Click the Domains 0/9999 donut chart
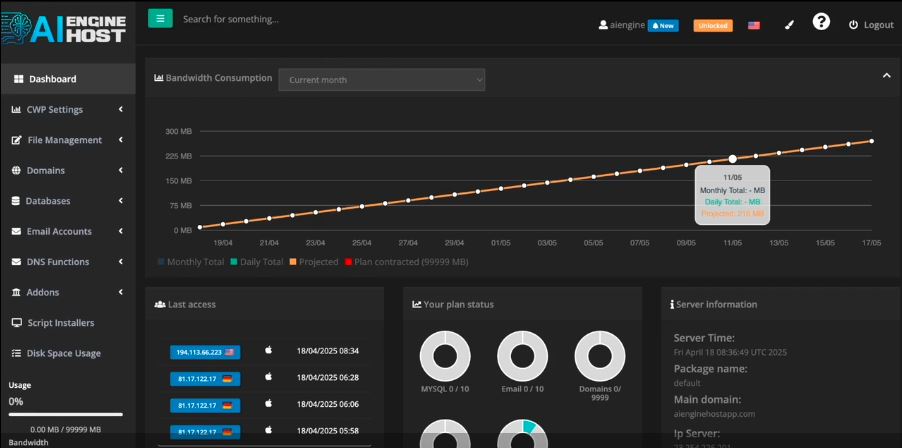Viewport: 902px width, 448px height. click(x=600, y=356)
